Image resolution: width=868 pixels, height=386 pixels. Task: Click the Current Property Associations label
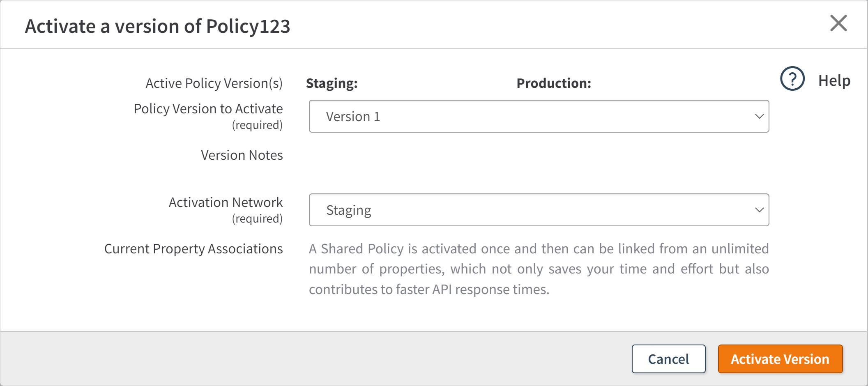click(193, 249)
